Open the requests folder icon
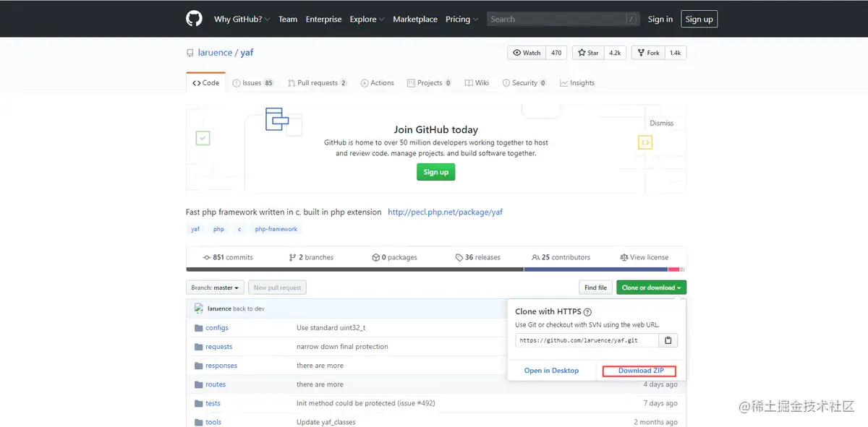 [x=199, y=347]
